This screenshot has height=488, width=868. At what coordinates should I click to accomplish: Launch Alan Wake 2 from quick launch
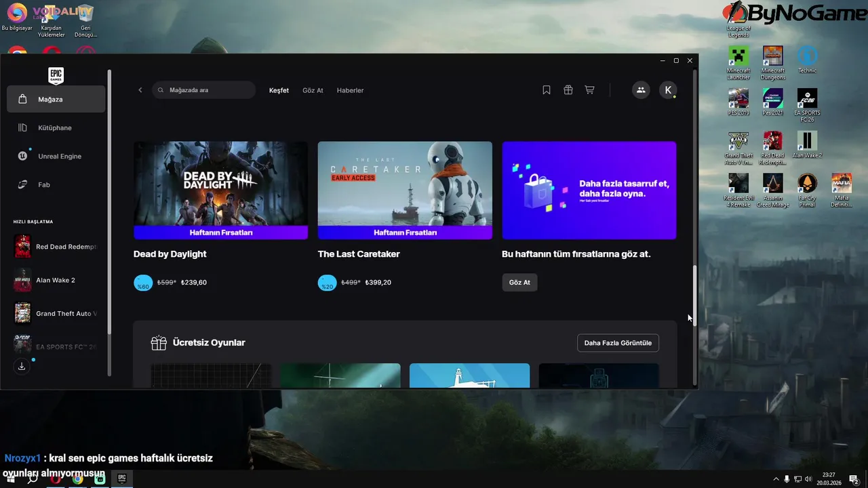click(x=56, y=280)
